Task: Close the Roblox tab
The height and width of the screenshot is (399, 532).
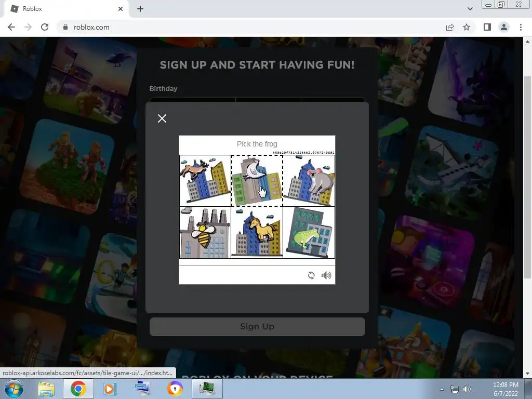Action: 121,9
